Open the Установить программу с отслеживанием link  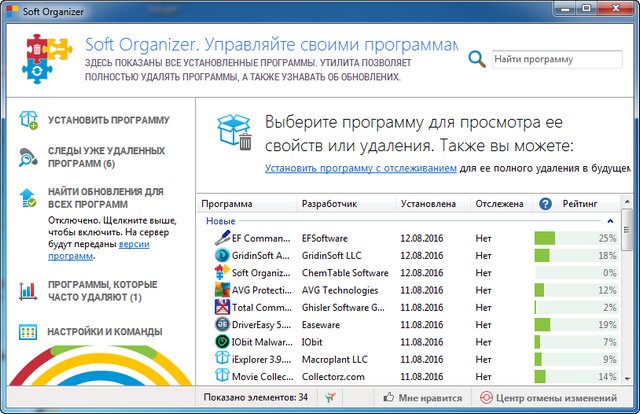(x=361, y=169)
